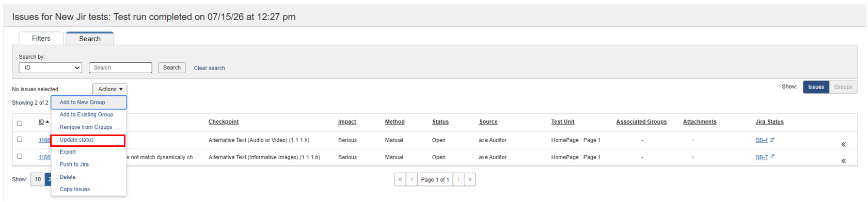The height and width of the screenshot is (202, 868).
Task: Show Groups view toggle
Action: point(843,87)
